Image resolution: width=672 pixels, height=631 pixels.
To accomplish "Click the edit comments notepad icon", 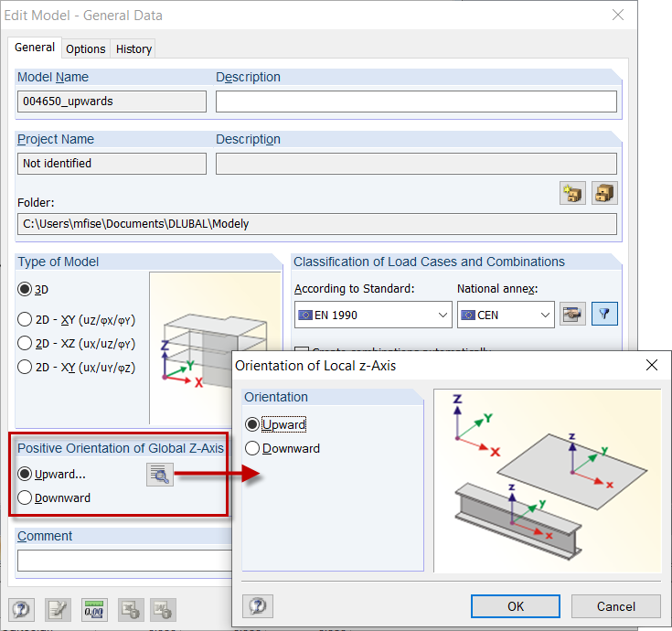I will 58,609.
